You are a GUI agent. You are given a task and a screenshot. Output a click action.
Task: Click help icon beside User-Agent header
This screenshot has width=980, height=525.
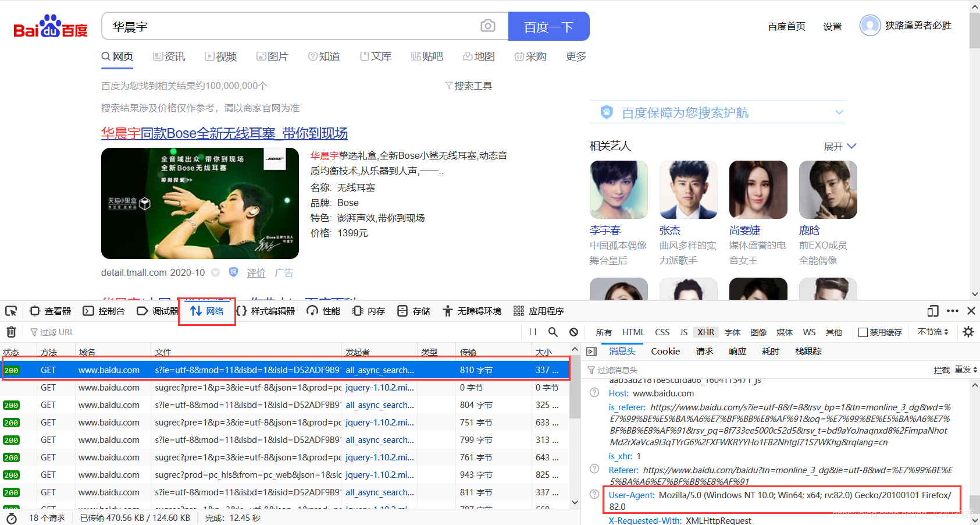click(594, 494)
